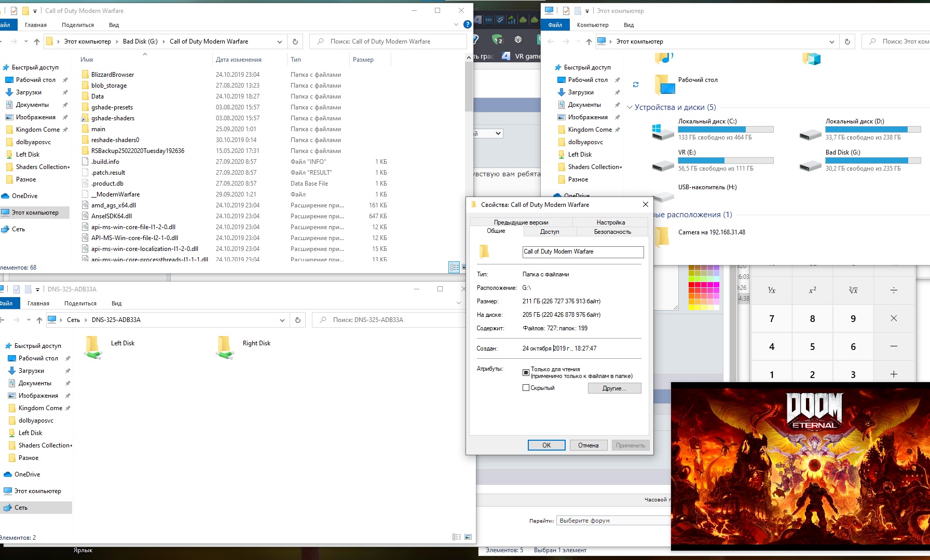The height and width of the screenshot is (560, 930).
Task: Click the Другие... attributes button
Action: (614, 388)
